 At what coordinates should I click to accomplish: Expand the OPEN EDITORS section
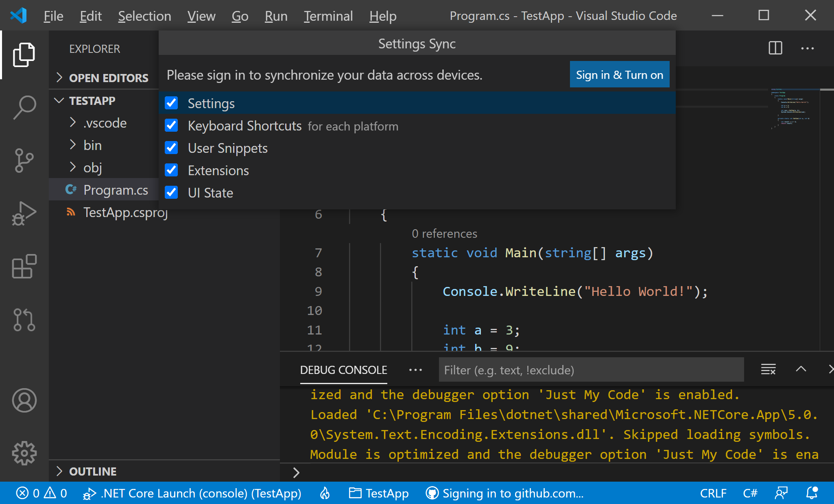tap(109, 78)
